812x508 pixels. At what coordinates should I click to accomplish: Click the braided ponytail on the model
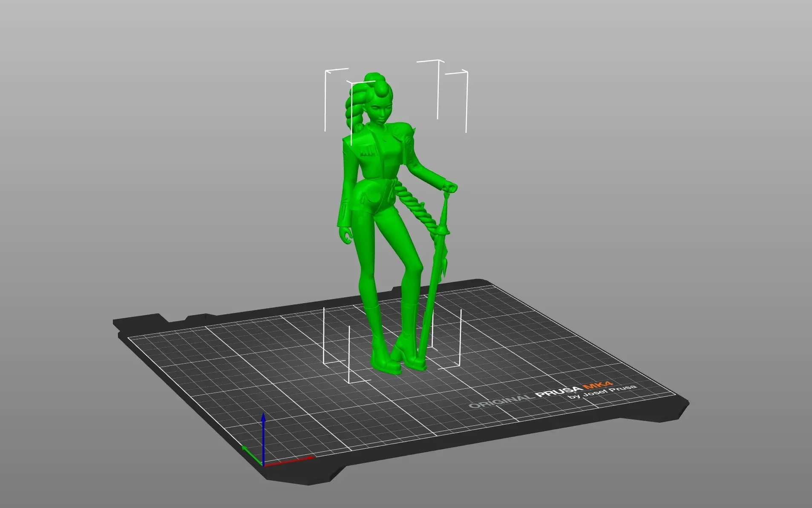[358, 106]
